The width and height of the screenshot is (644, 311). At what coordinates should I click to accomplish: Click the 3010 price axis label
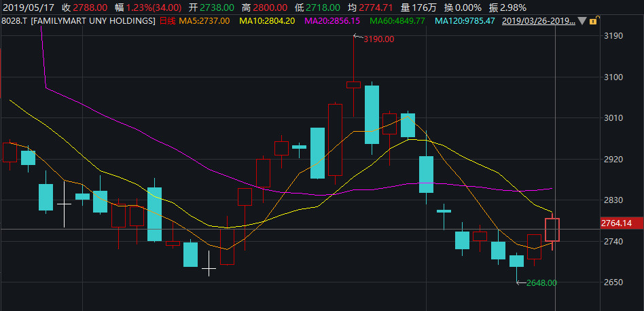pyautogui.click(x=614, y=118)
